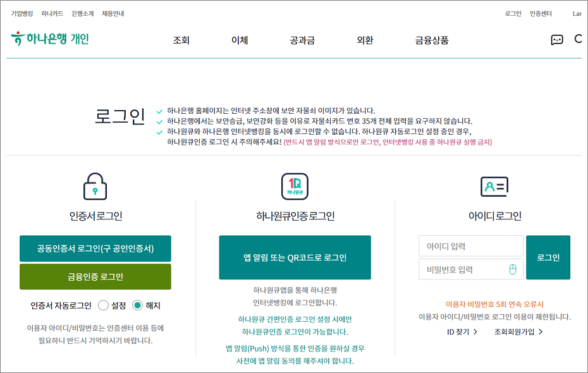
Task: Open the 조회 menu
Action: click(x=181, y=40)
